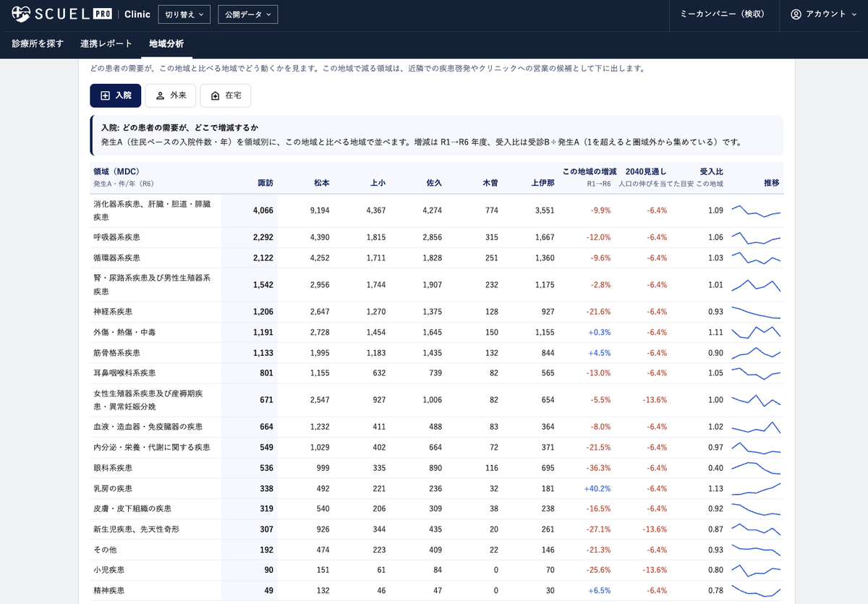Click the 4,066 value in 諏訪 column
Screen dimensions: 868x604
point(263,210)
